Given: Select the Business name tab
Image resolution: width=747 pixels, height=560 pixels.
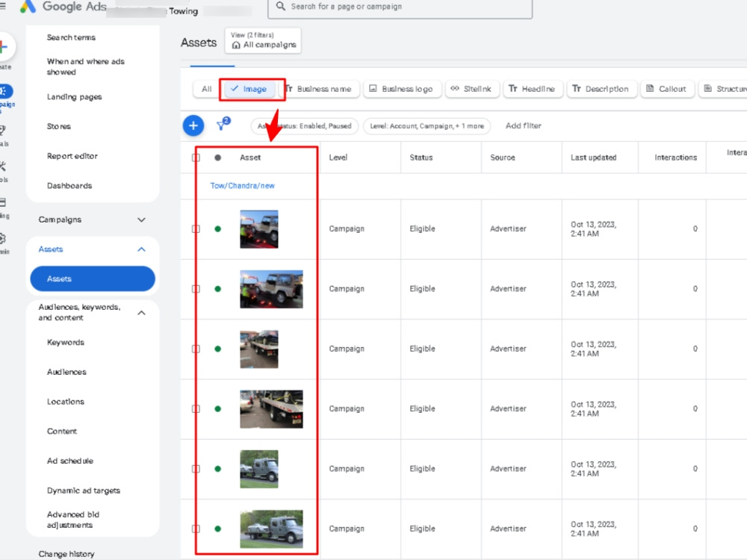Looking at the screenshot, I should (x=319, y=89).
